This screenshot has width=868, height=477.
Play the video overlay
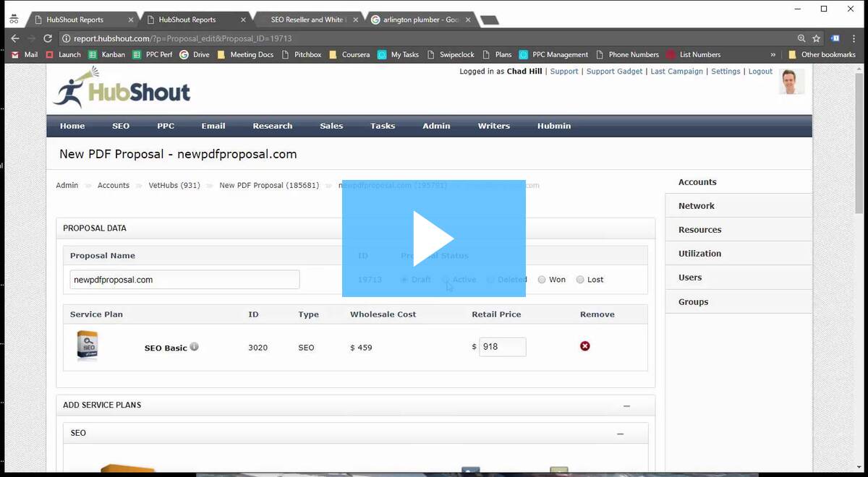434,239
